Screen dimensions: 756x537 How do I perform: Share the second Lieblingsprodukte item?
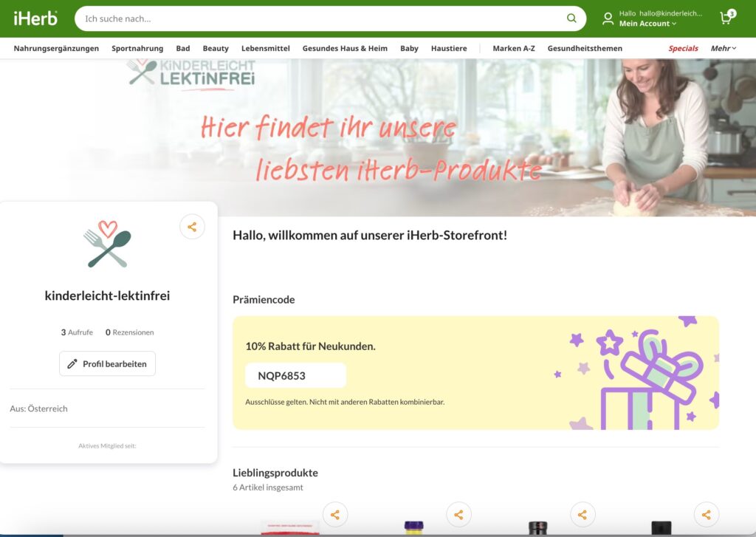click(458, 515)
